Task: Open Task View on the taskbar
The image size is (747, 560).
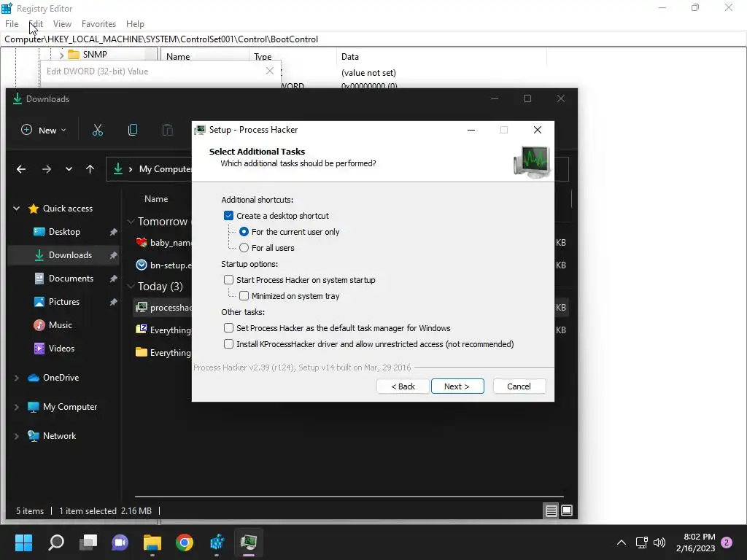Action: 88,542
